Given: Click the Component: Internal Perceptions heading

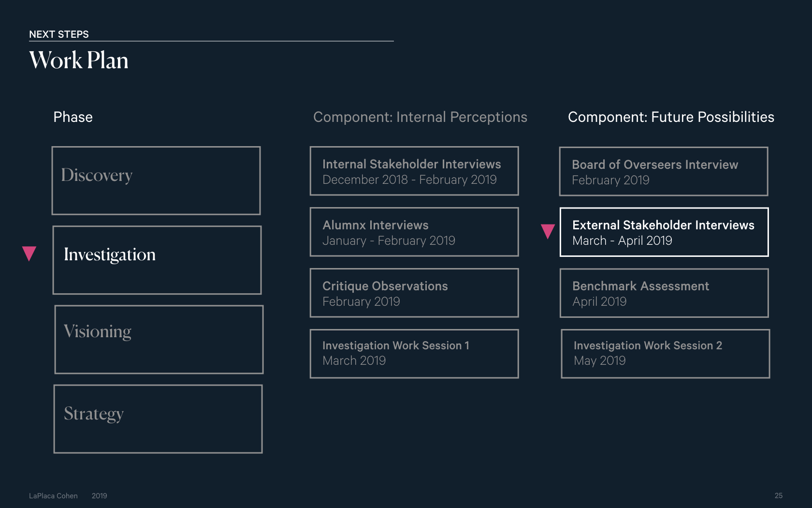Looking at the screenshot, I should [x=420, y=117].
